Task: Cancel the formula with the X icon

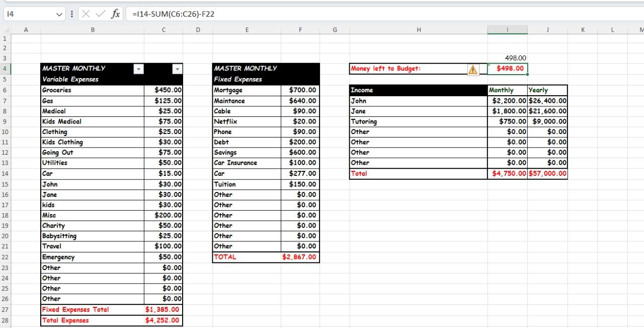Action: pos(86,14)
